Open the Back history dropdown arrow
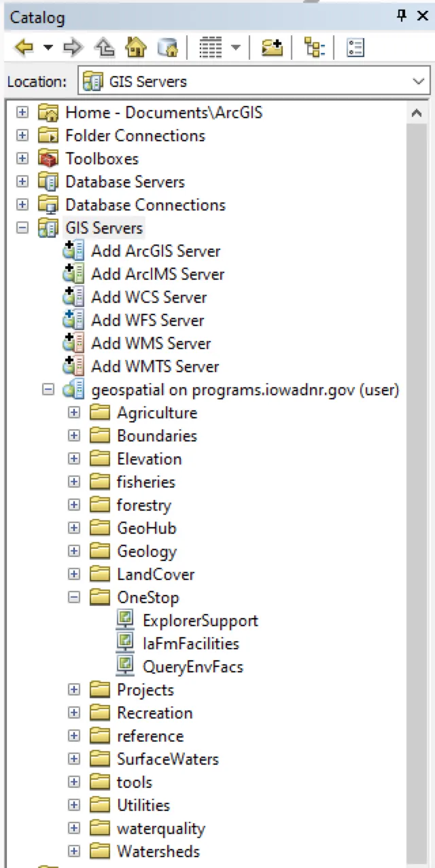 (x=48, y=48)
